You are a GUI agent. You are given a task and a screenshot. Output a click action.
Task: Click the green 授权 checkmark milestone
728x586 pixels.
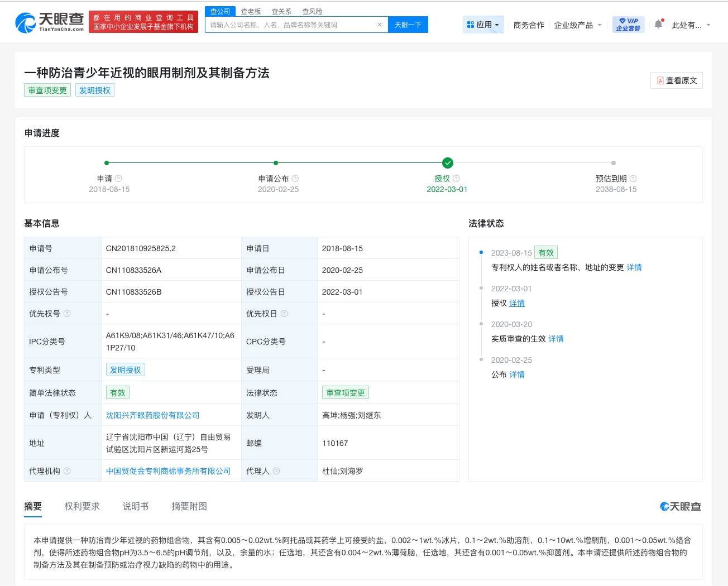(447, 163)
